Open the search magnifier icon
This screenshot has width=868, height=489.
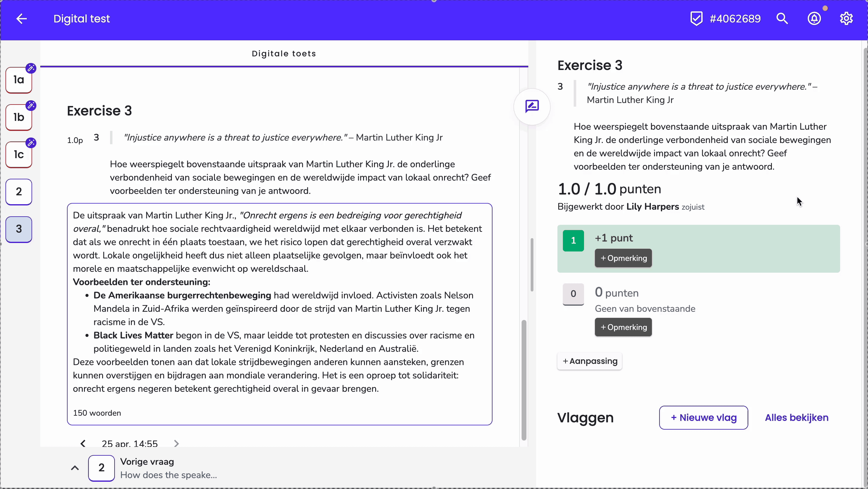click(782, 19)
